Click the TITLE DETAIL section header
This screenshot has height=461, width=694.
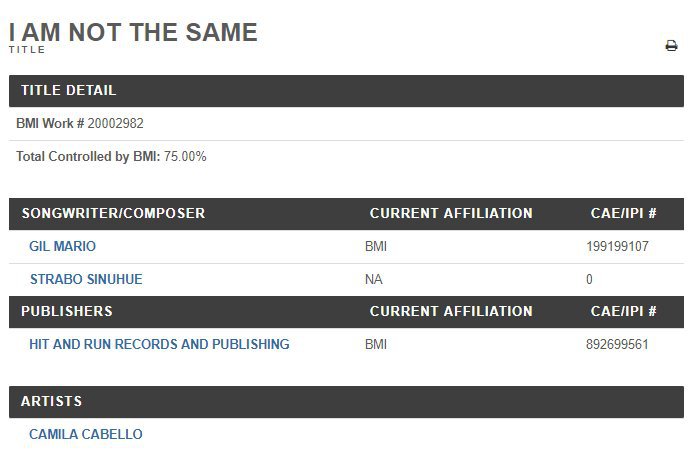tap(69, 90)
